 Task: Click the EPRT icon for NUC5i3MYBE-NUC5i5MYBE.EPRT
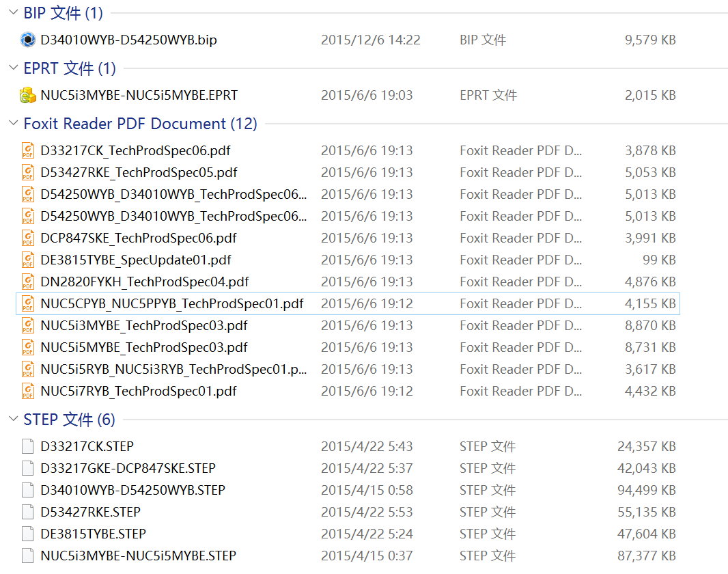pyautogui.click(x=28, y=96)
